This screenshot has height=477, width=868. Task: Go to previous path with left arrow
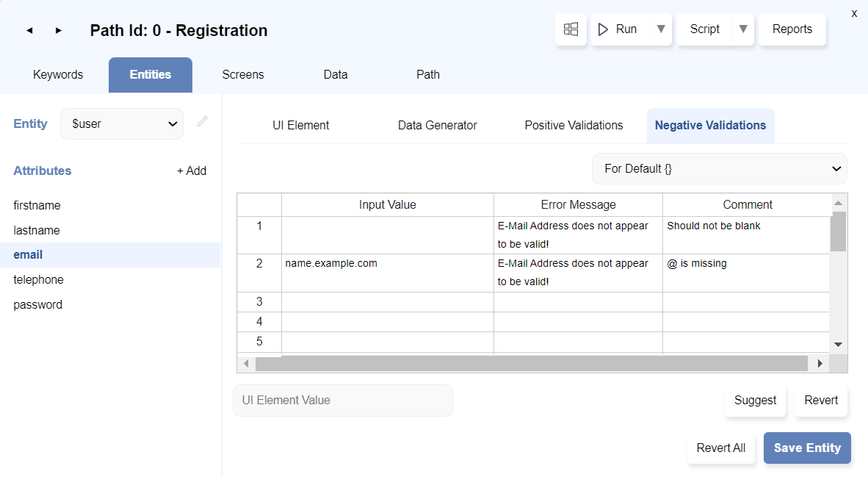point(29,31)
